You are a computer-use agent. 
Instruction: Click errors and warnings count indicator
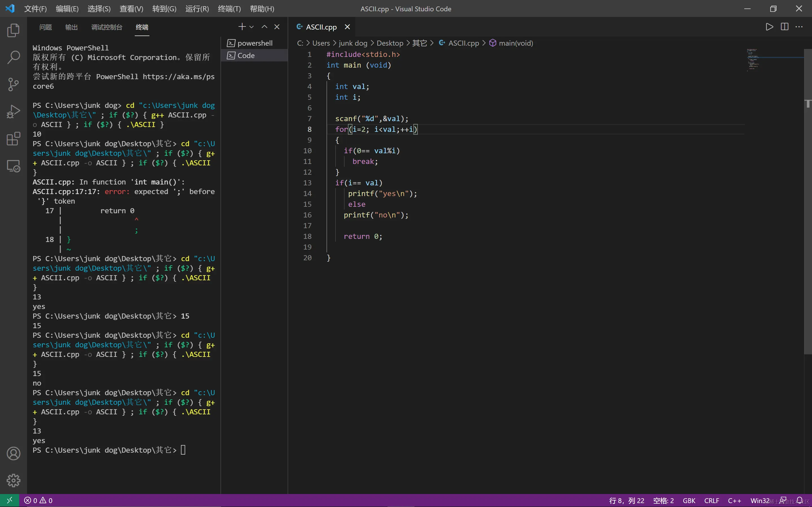pyautogui.click(x=38, y=500)
